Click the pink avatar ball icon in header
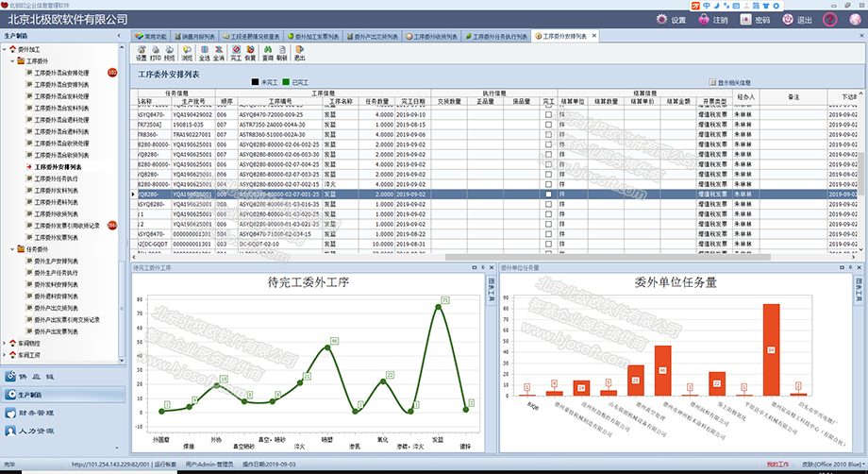The width and height of the screenshot is (868, 474). [855, 20]
